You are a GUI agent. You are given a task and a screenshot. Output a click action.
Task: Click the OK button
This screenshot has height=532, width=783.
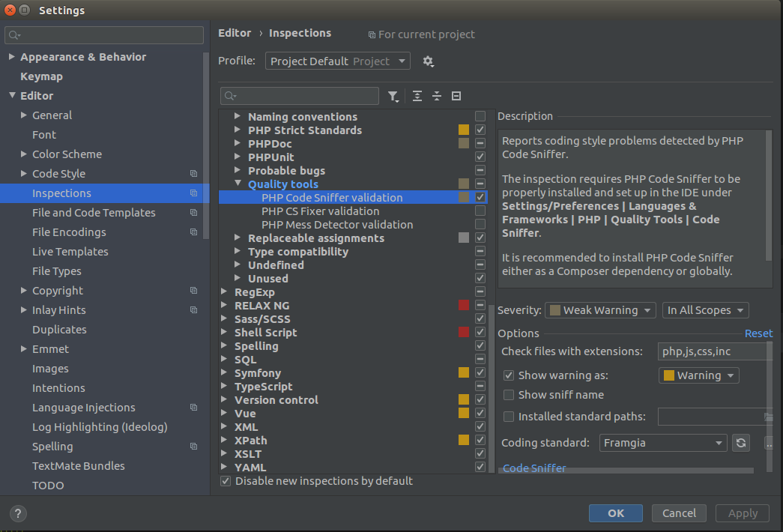pyautogui.click(x=616, y=513)
